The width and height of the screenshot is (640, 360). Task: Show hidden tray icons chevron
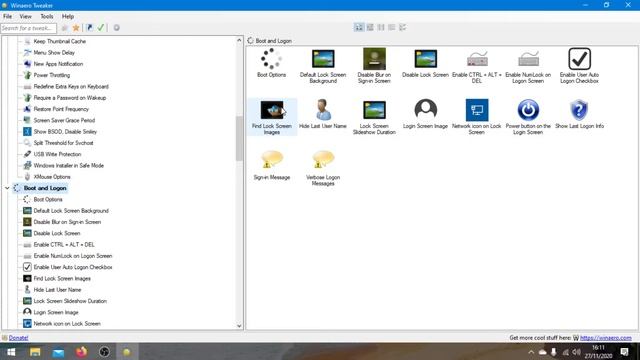coord(531,352)
